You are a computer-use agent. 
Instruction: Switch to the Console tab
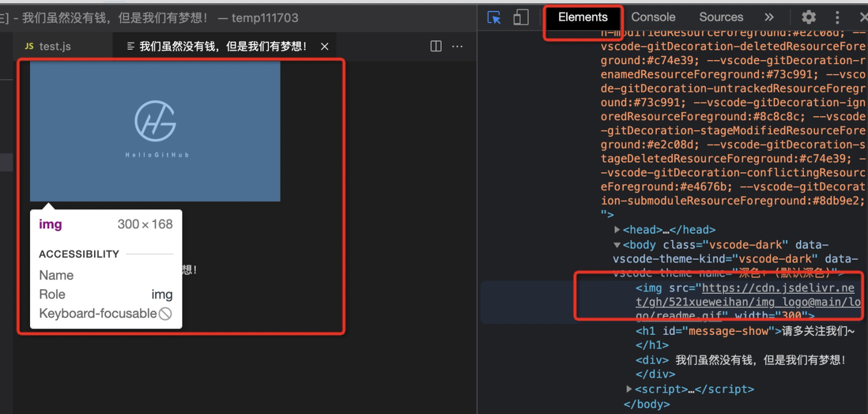(653, 17)
